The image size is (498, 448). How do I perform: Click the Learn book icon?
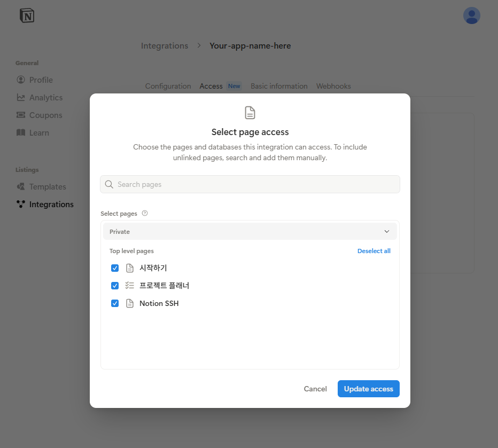point(21,132)
